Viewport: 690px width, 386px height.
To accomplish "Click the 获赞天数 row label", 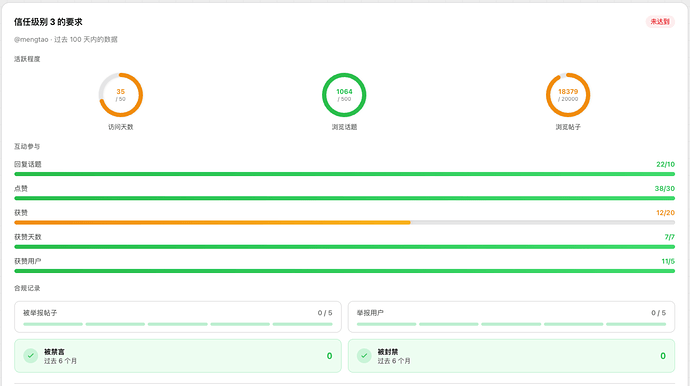I will 28,237.
